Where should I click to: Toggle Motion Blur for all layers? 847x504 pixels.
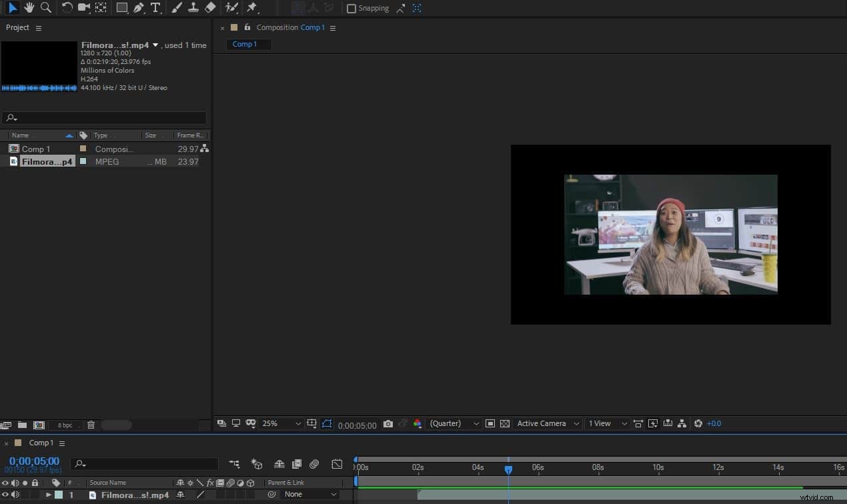click(x=314, y=463)
